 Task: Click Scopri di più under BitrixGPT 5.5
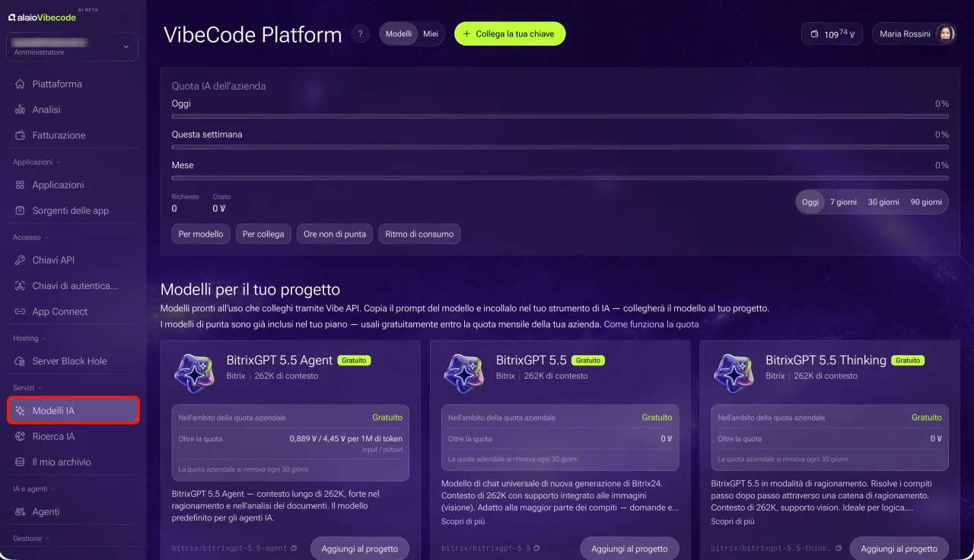click(x=463, y=522)
